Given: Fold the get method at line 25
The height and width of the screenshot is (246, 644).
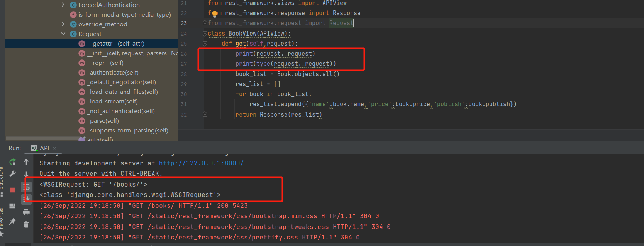Looking at the screenshot, I should pos(205,44).
